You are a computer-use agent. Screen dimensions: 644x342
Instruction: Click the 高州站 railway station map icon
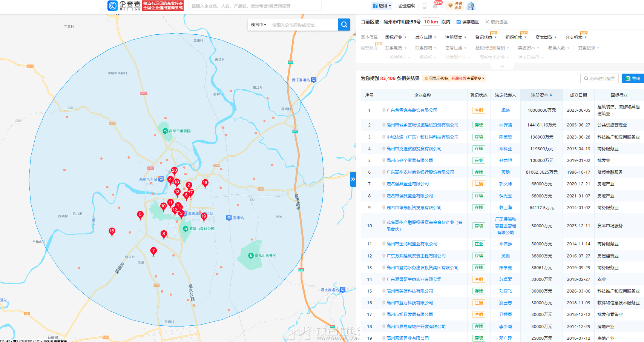point(229,218)
